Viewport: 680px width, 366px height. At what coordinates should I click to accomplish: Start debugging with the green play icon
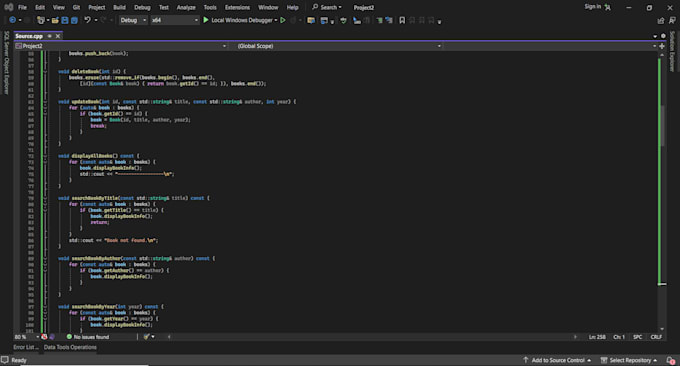pyautogui.click(x=206, y=20)
